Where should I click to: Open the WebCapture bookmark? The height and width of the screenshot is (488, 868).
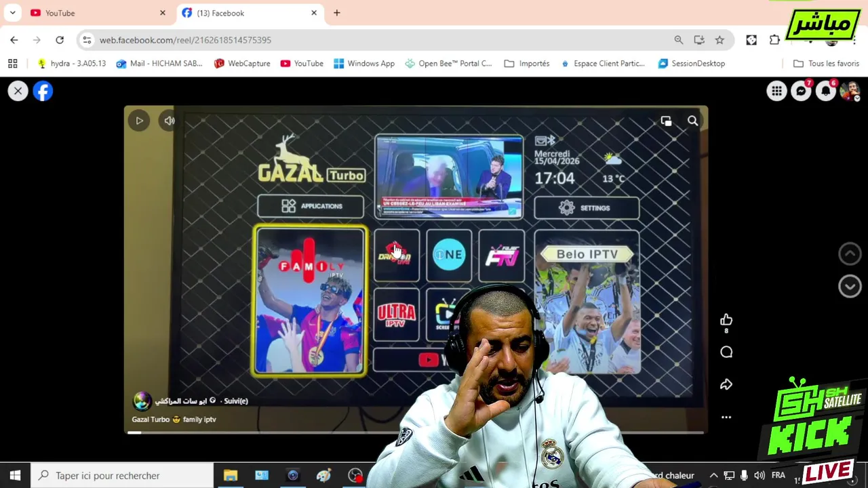(242, 63)
